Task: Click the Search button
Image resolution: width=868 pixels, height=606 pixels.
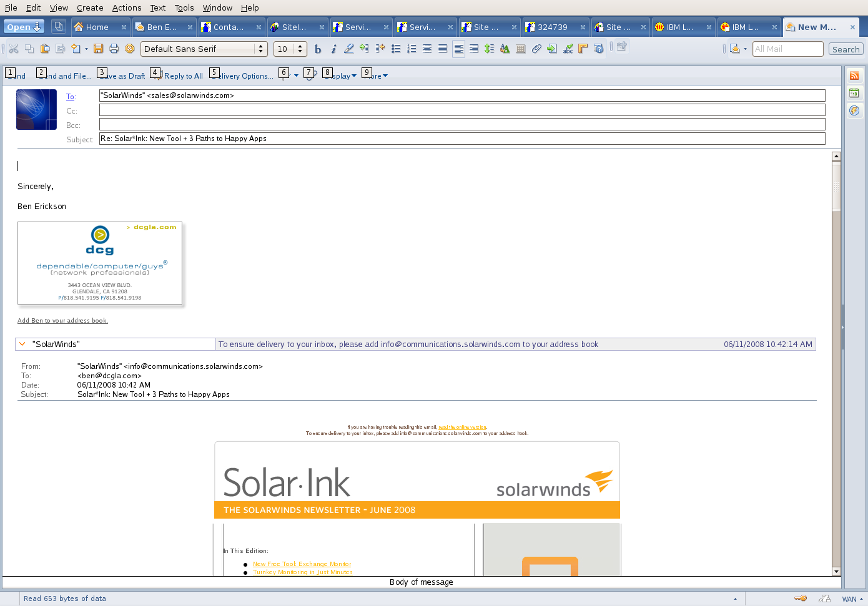Action: click(x=846, y=49)
